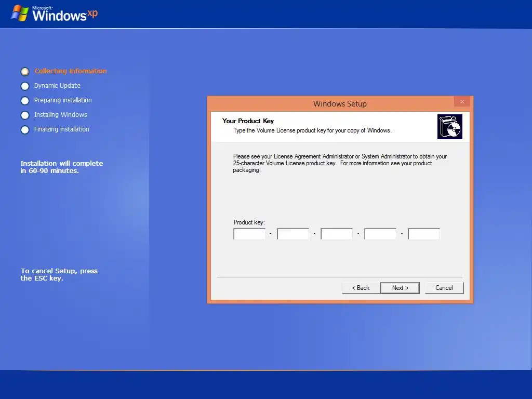
Task: Click the 'Your Product Key' heading
Action: point(248,121)
